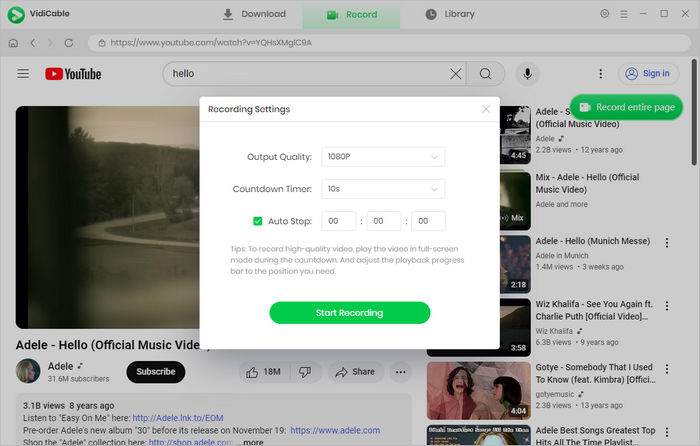
Task: Open YouTube settings three-dot menu
Action: point(600,74)
